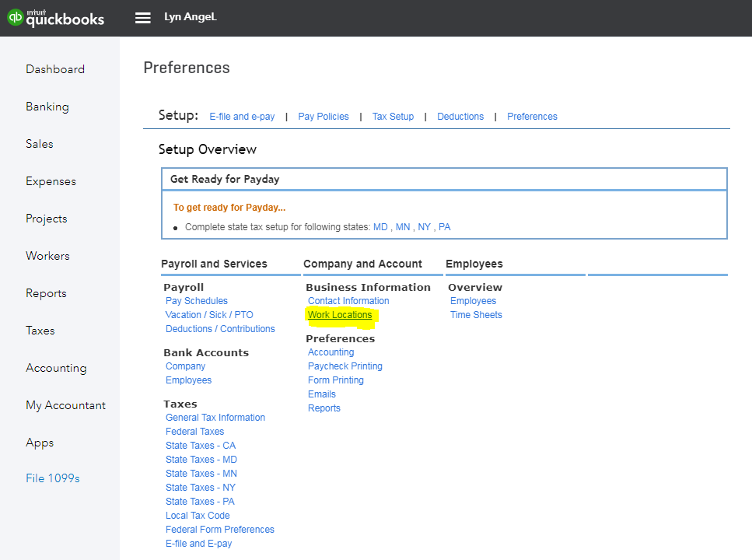Open the hamburger navigation menu

(x=142, y=17)
